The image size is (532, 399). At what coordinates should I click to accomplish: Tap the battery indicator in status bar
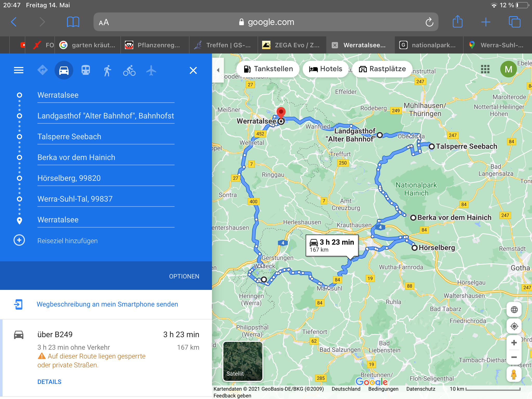522,5
